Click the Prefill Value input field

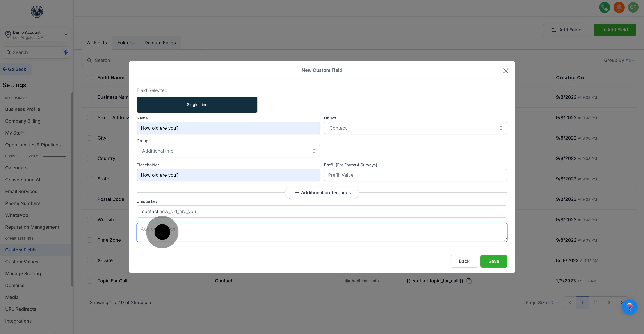pos(415,175)
